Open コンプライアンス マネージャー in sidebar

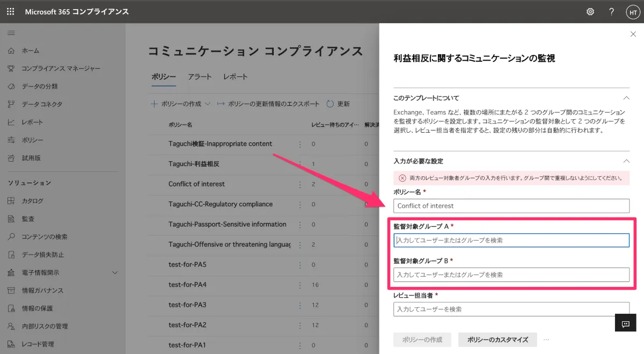coord(61,68)
